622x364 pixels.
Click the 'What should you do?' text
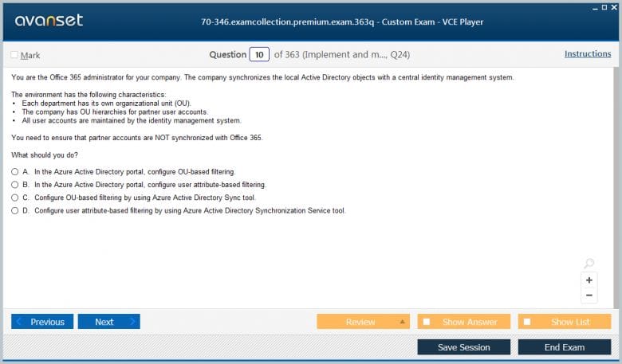click(45, 155)
